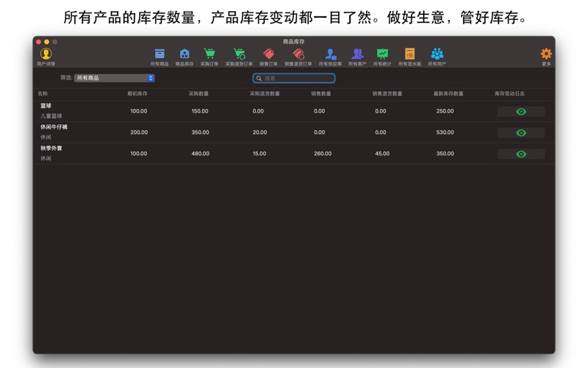Click the 商品库存 window title
The image size is (588, 368).
[293, 41]
